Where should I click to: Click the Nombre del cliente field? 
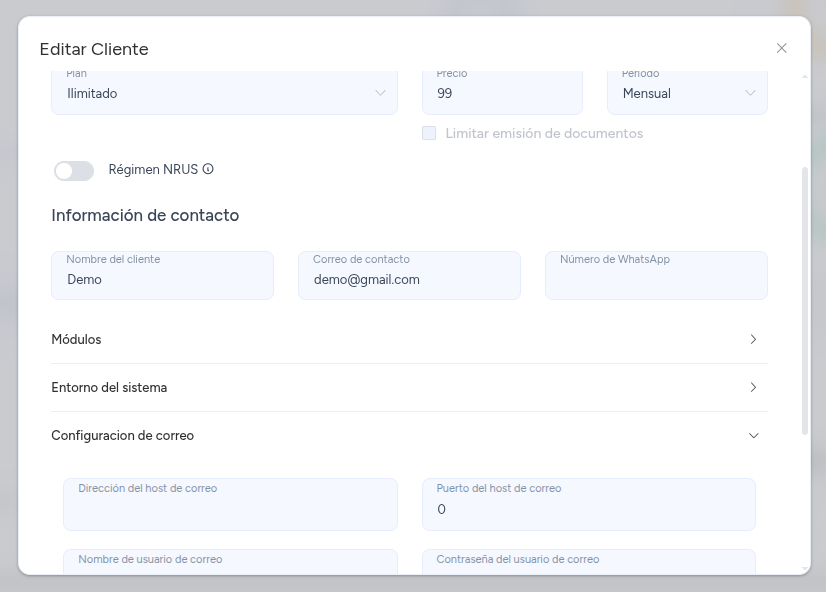click(x=162, y=275)
